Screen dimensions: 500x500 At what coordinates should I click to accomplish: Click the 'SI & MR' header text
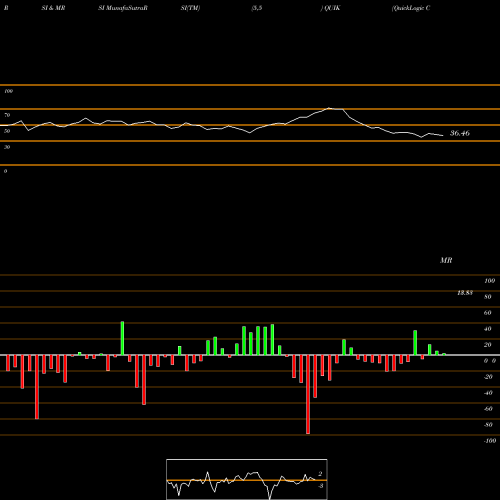[x=53, y=8]
